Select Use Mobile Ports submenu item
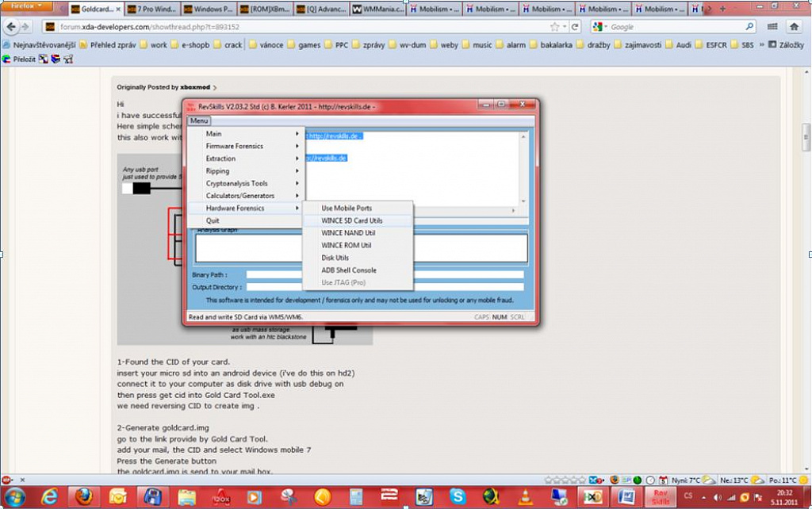 pyautogui.click(x=358, y=209)
